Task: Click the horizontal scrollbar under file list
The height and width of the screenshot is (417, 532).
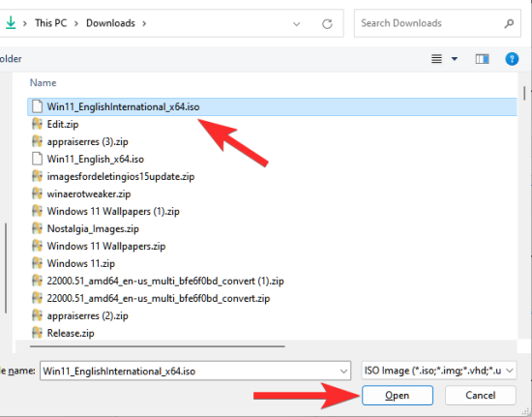Action: (158, 346)
